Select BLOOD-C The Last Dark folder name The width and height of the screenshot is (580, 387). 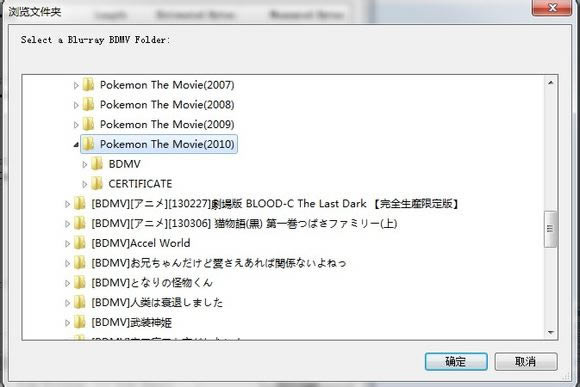[x=275, y=203]
